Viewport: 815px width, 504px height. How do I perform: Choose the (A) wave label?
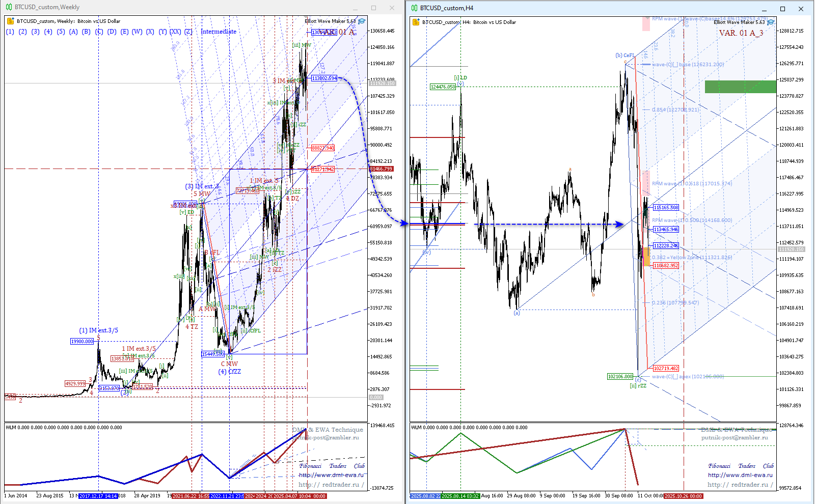click(73, 32)
